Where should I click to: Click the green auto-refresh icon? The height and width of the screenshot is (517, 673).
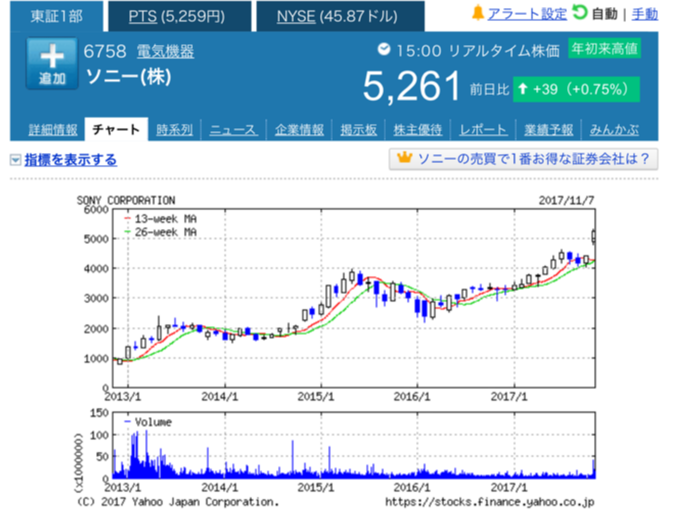pos(579,12)
